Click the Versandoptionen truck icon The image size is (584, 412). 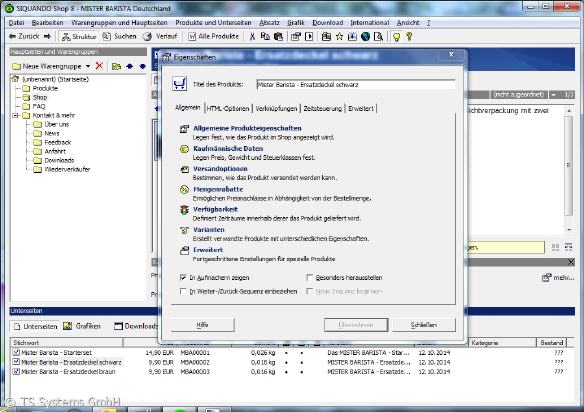tap(184, 169)
